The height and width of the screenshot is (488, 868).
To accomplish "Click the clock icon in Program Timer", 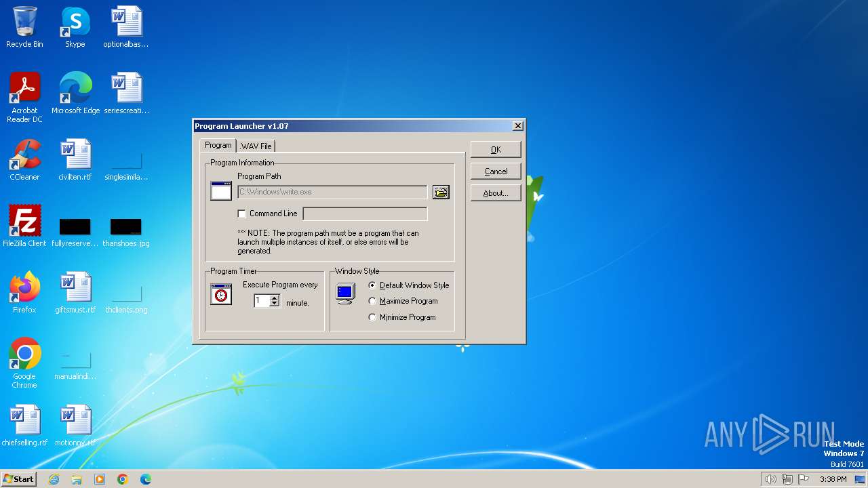I will (221, 294).
